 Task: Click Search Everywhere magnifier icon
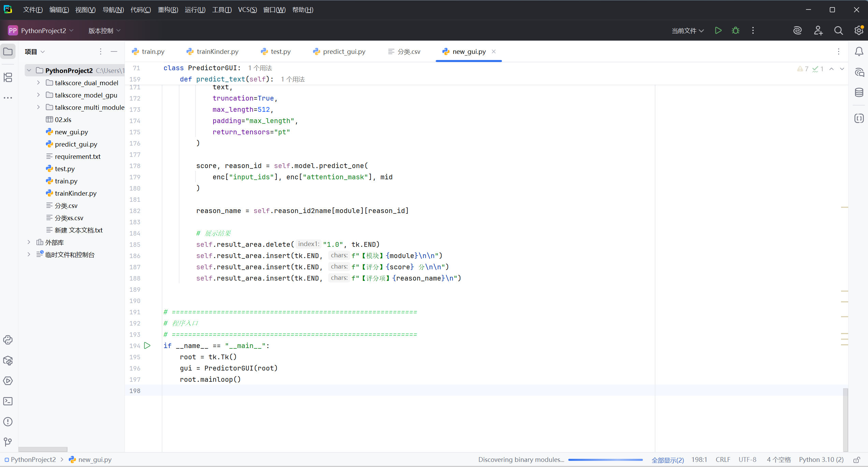pyautogui.click(x=838, y=31)
